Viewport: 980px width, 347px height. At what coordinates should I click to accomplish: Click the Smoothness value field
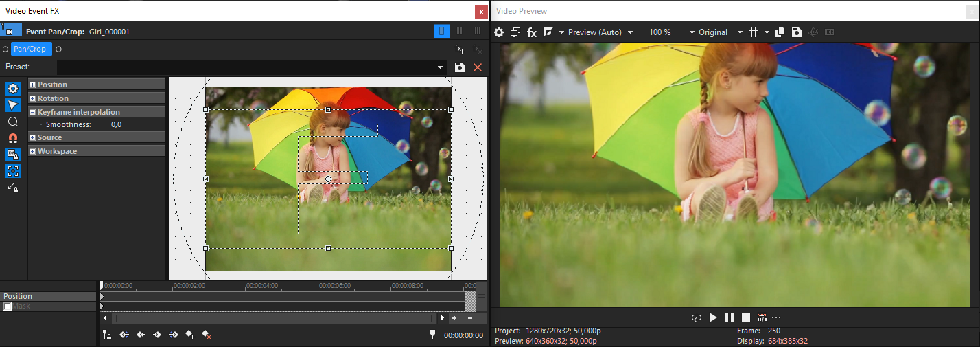tap(116, 124)
